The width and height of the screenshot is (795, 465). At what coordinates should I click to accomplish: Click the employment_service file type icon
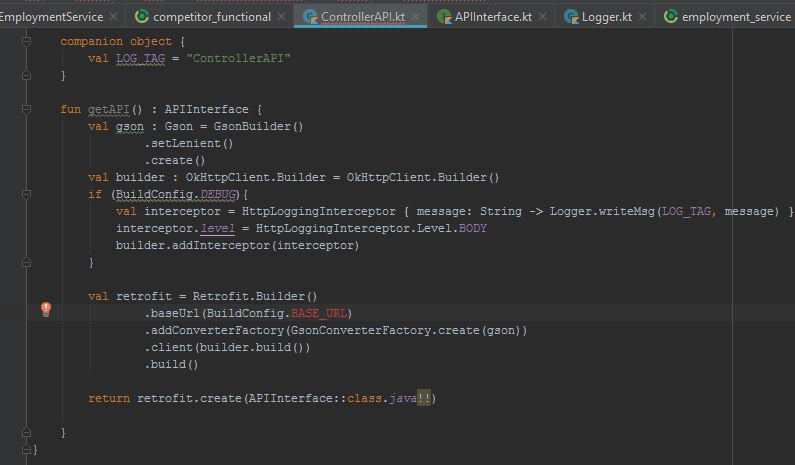coord(671,17)
